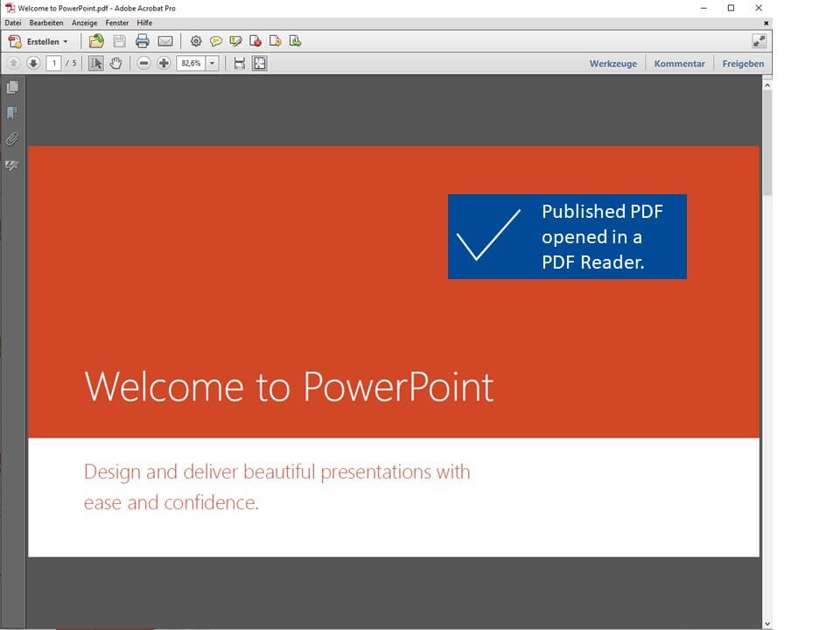Click the open file folder icon

click(96, 41)
